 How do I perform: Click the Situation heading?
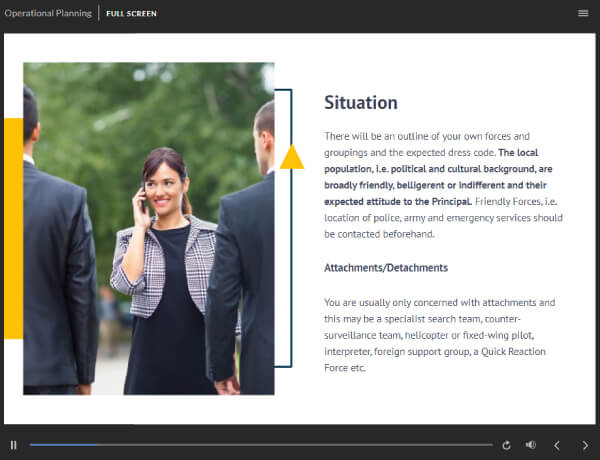pos(361,103)
